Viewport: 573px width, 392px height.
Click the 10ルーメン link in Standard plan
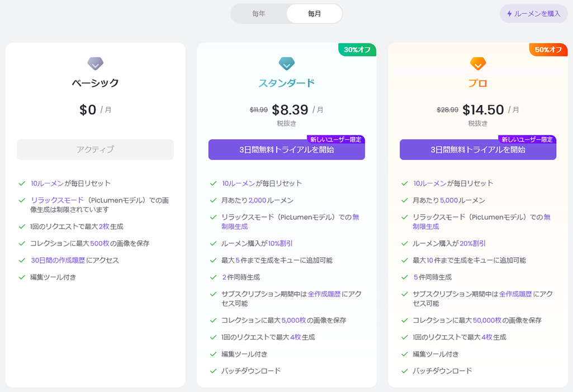pos(238,183)
